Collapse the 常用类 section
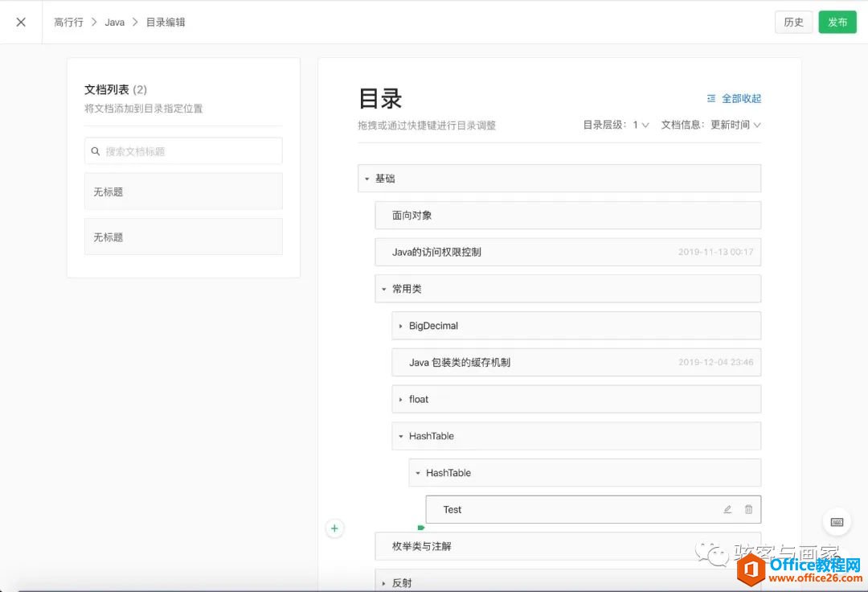The image size is (868, 592). [384, 289]
